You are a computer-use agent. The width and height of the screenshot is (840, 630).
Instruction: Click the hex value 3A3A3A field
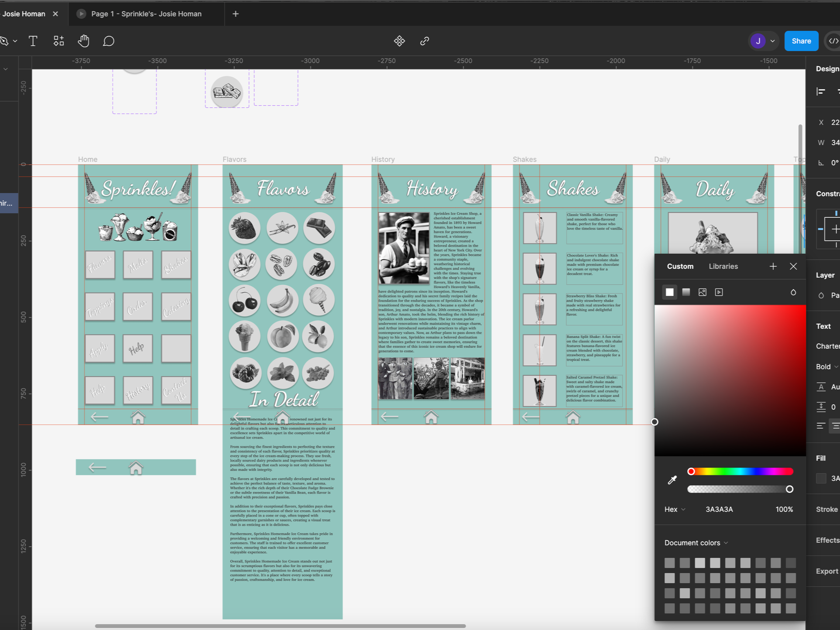[719, 509]
